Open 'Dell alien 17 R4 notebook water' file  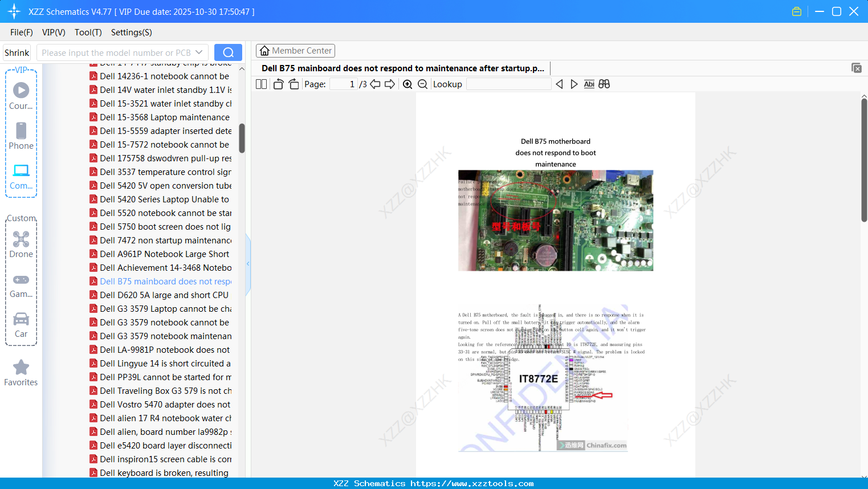click(x=161, y=418)
